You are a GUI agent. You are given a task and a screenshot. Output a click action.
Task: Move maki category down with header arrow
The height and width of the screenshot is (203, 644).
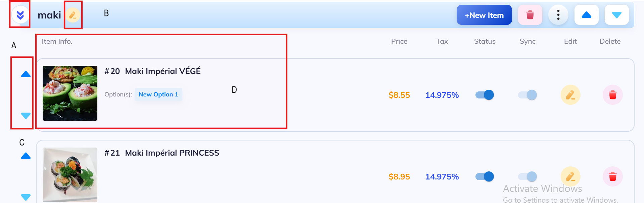pos(617,15)
